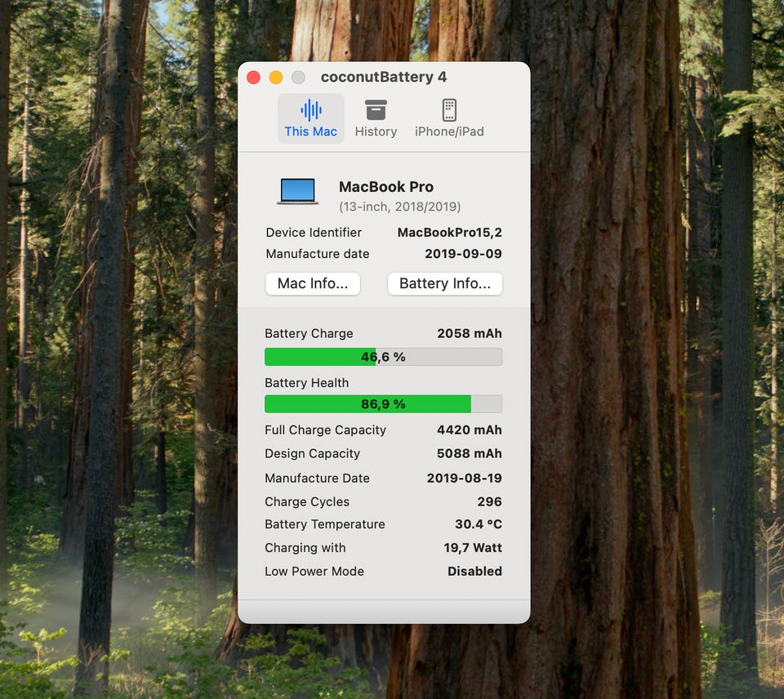The image size is (784, 699).
Task: Select the 2058 mAh battery charge value
Action: click(470, 333)
